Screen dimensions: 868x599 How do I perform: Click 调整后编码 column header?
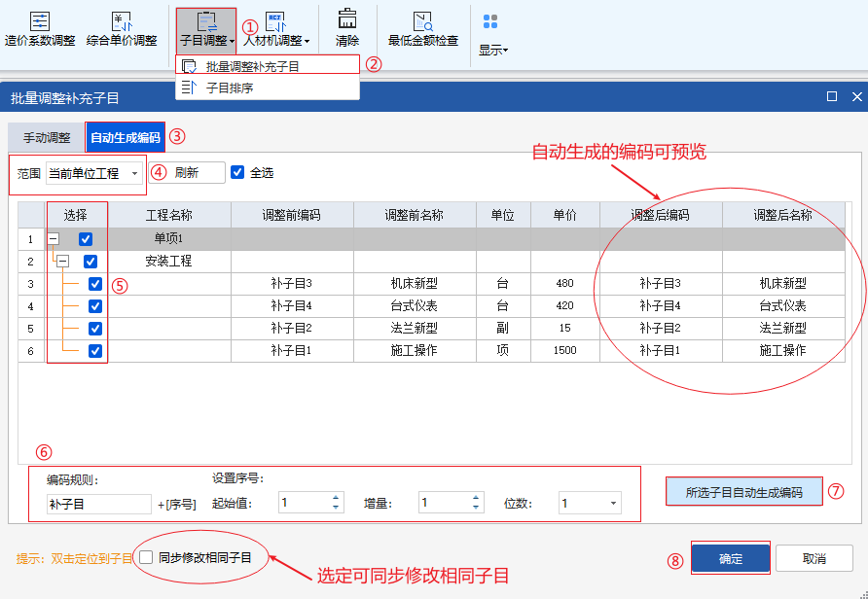tap(661, 215)
